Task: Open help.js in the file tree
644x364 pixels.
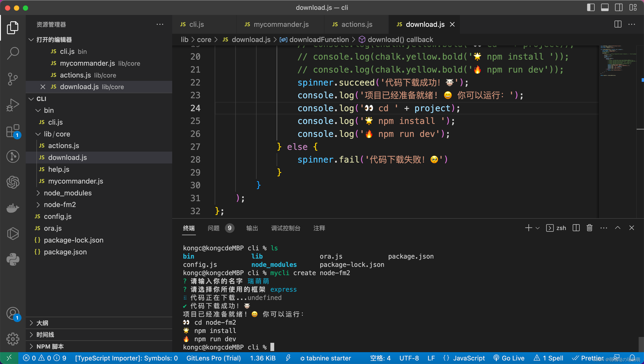Action: [99, 169]
